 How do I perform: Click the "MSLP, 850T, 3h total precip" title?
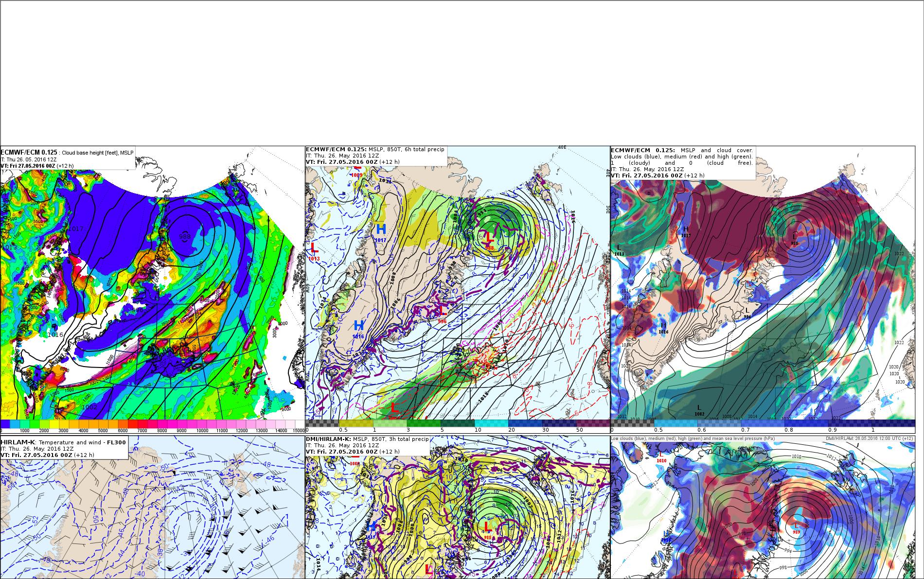pyautogui.click(x=391, y=439)
